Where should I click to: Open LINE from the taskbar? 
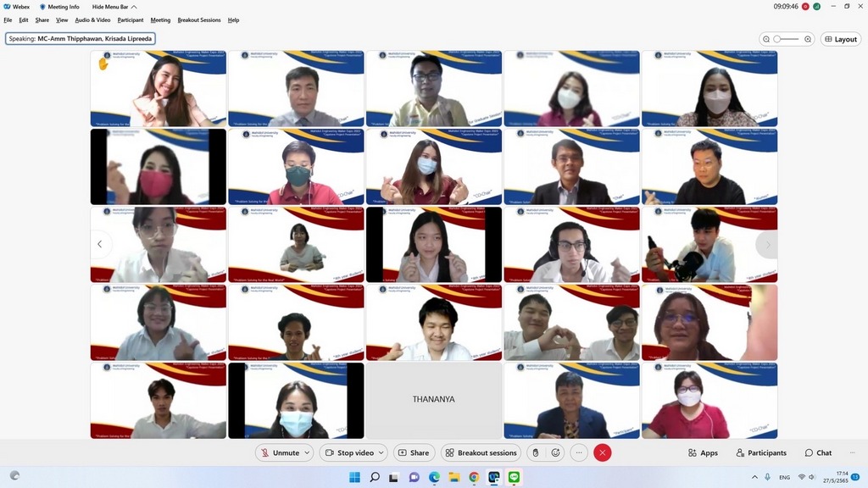[514, 477]
